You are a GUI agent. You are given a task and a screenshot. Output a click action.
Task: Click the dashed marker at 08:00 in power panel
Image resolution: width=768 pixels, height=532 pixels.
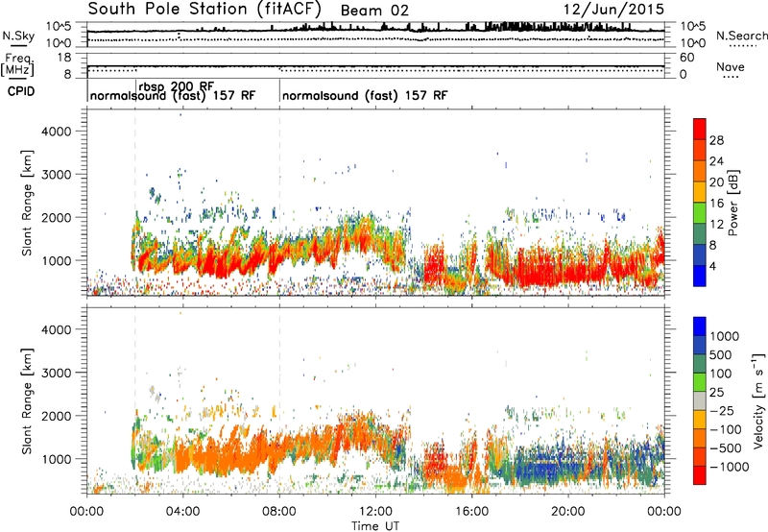pos(279,203)
